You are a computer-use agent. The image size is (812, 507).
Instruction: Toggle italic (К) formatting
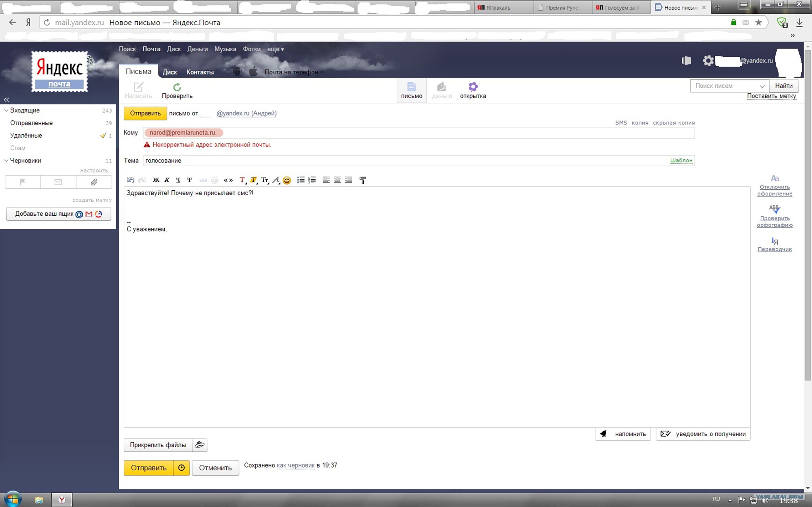pos(167,180)
